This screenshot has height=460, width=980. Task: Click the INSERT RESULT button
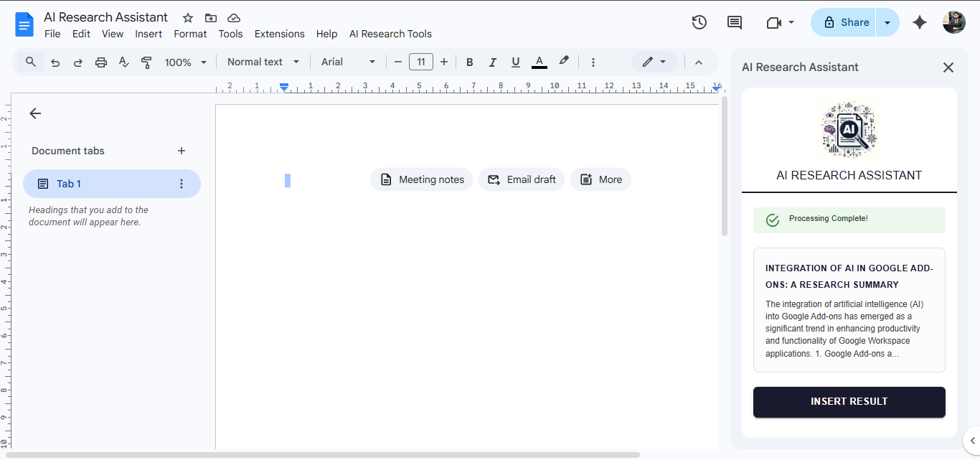849,402
